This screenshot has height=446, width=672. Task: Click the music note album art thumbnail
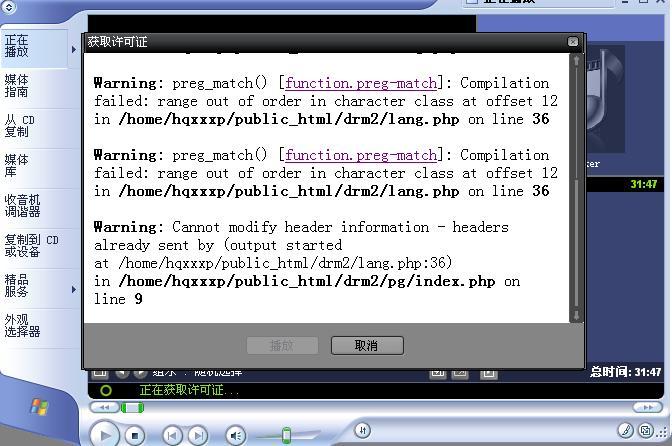[606, 99]
